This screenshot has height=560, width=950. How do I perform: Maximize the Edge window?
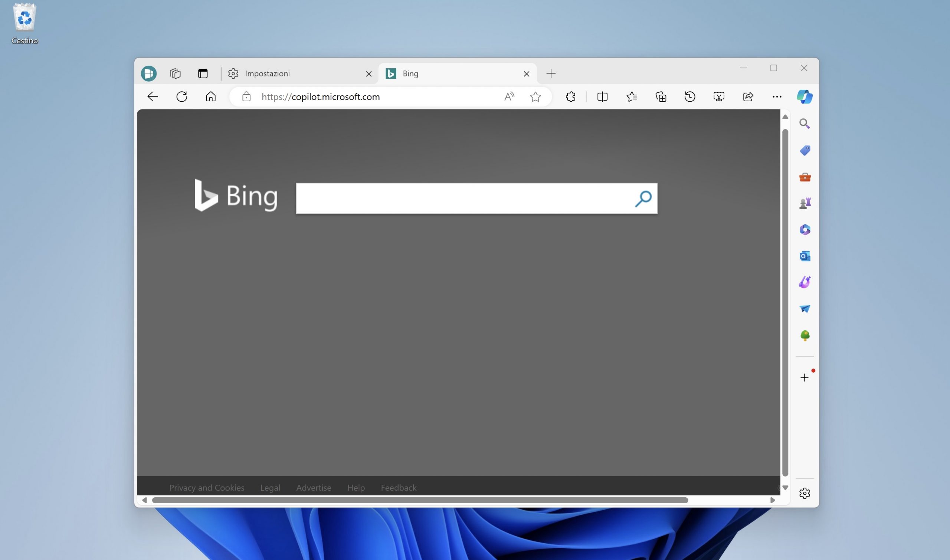(x=773, y=68)
